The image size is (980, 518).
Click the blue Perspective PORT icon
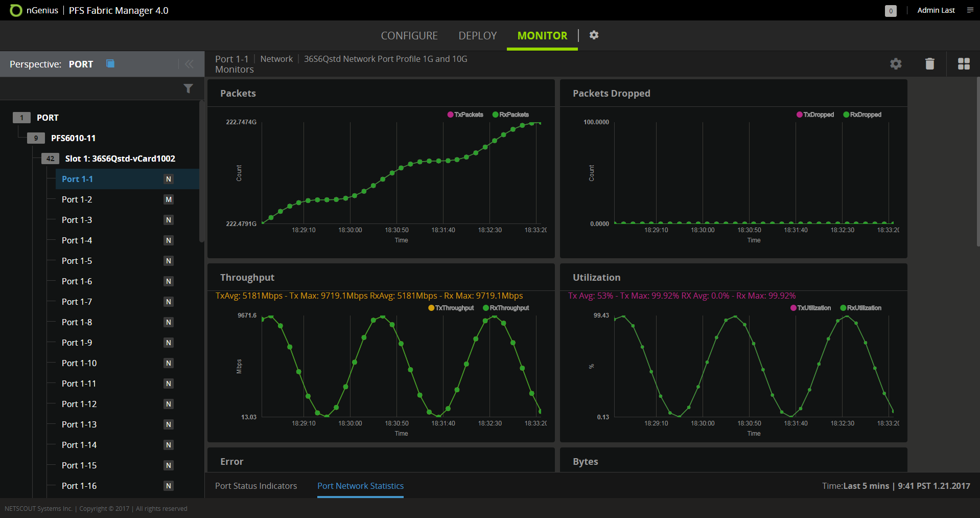pos(110,63)
